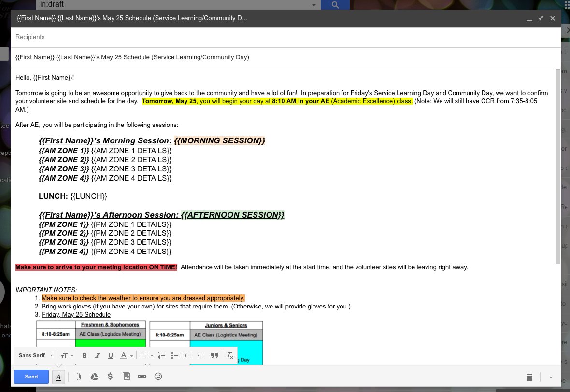Close the compose window
Image resolution: width=570 pixels, height=392 pixels.
553,18
